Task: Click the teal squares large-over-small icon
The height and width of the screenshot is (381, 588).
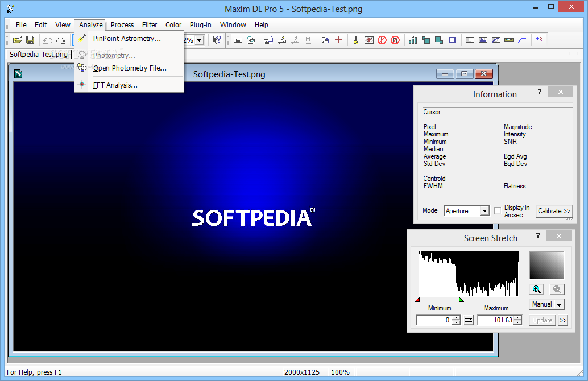Action: click(439, 40)
